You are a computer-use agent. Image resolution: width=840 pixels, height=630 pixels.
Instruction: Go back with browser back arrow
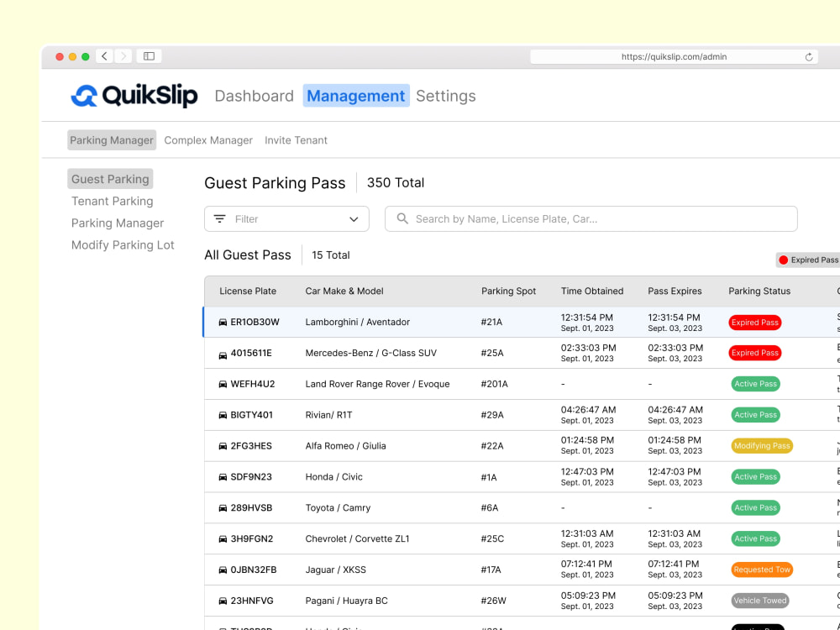(104, 56)
